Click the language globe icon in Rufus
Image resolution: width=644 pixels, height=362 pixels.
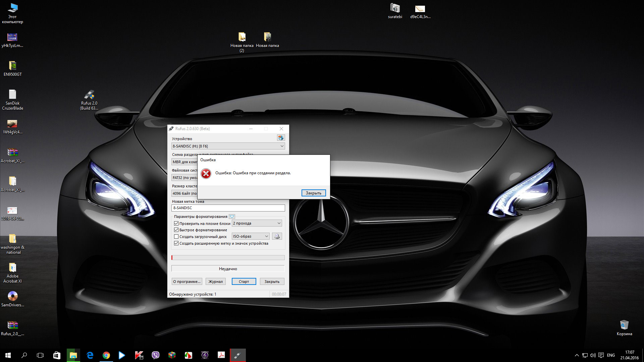coord(281,138)
